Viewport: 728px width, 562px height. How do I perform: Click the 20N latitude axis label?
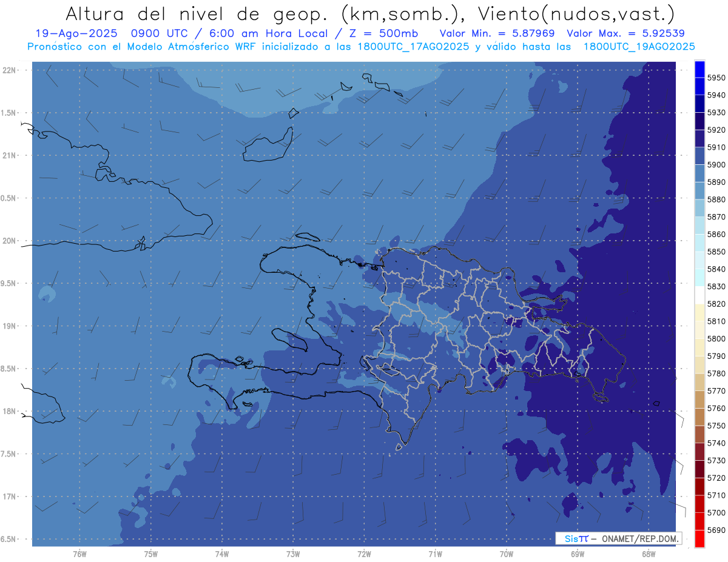(x=10, y=241)
